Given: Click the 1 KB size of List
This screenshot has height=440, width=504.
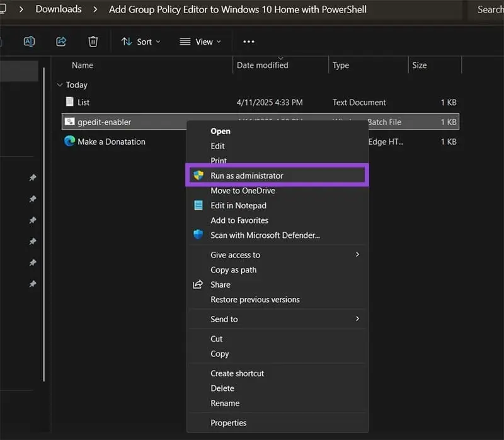Looking at the screenshot, I should pyautogui.click(x=449, y=103).
